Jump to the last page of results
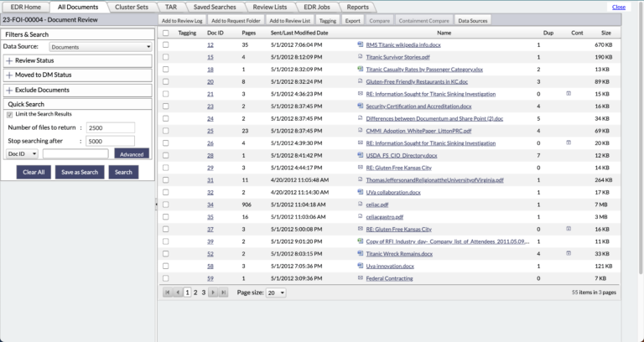This screenshot has height=342, width=644. (x=223, y=293)
